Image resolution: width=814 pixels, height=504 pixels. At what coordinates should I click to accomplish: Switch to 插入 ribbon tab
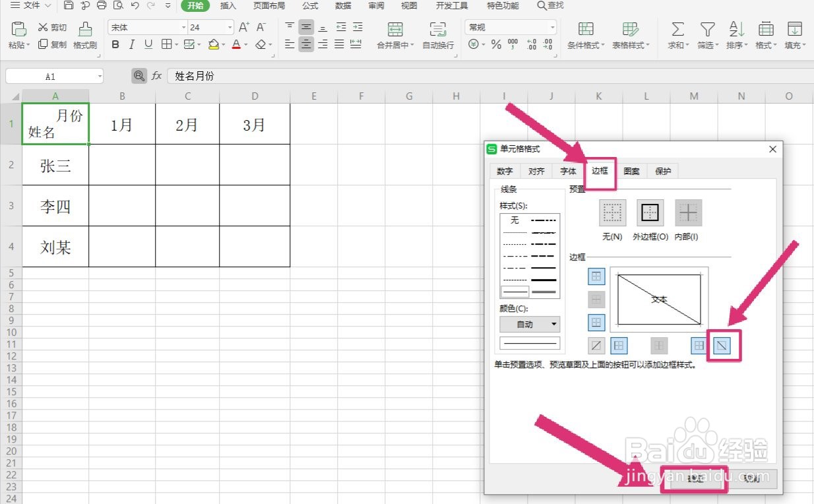228,5
